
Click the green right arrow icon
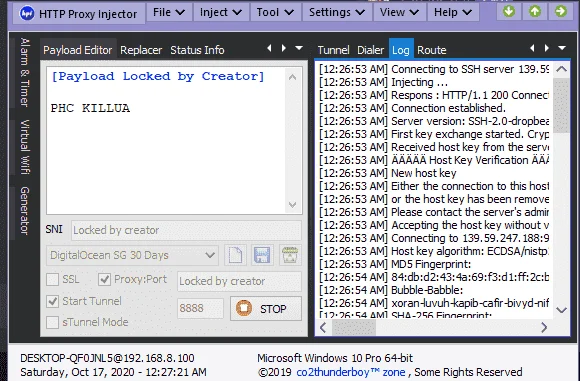pyautogui.click(x=560, y=11)
